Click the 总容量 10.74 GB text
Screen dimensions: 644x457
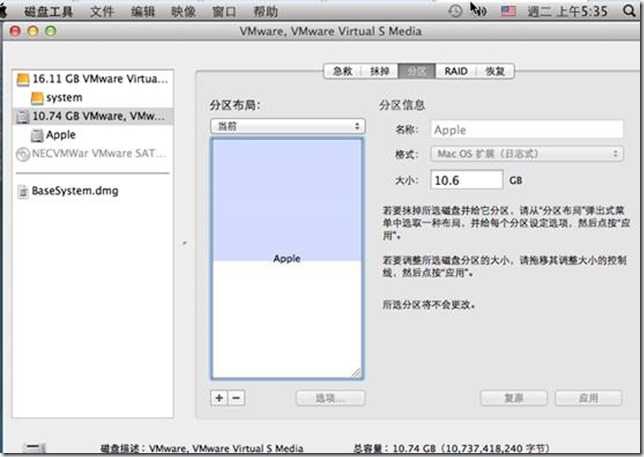(451, 448)
